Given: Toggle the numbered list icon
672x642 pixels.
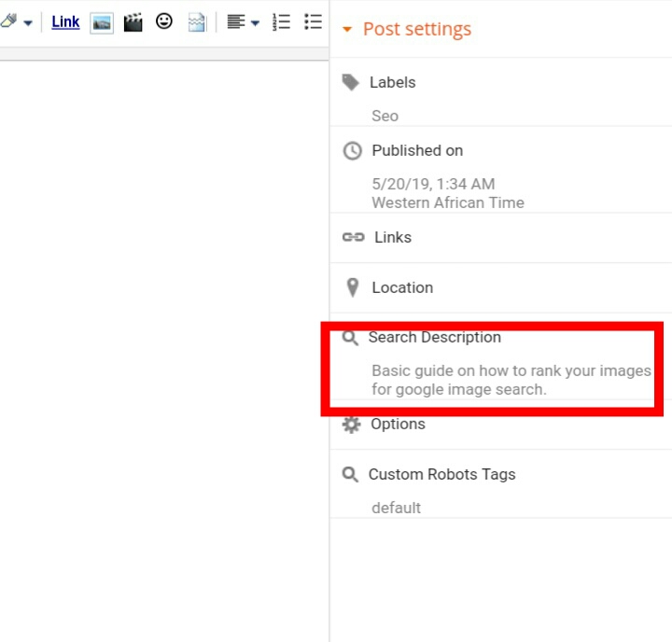Looking at the screenshot, I should [281, 21].
